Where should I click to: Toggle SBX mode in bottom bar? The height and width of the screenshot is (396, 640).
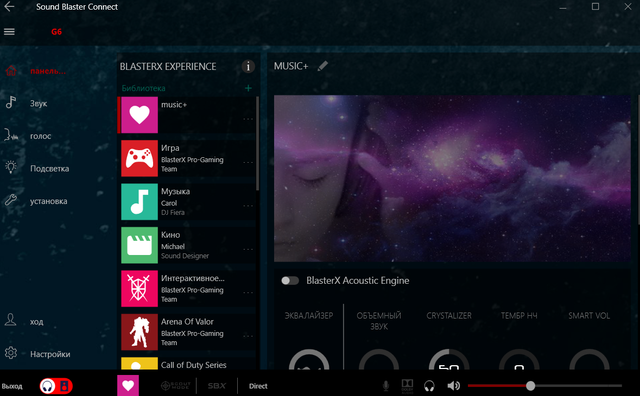click(217, 386)
